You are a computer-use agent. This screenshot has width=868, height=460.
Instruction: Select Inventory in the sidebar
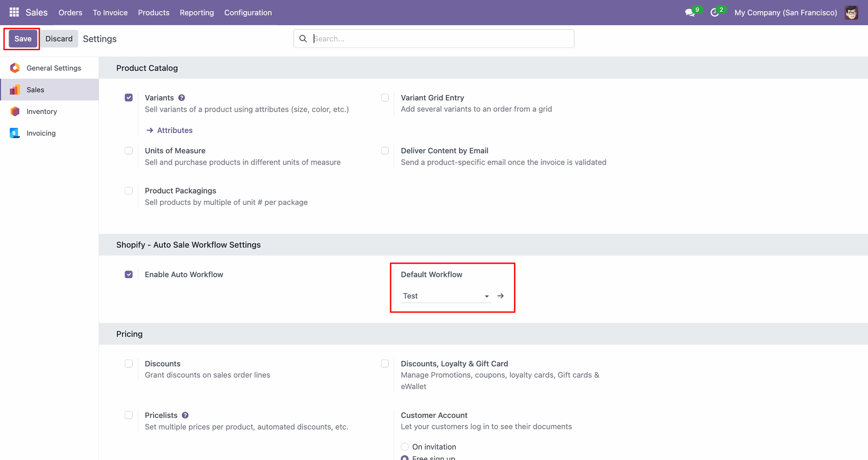pyautogui.click(x=49, y=111)
